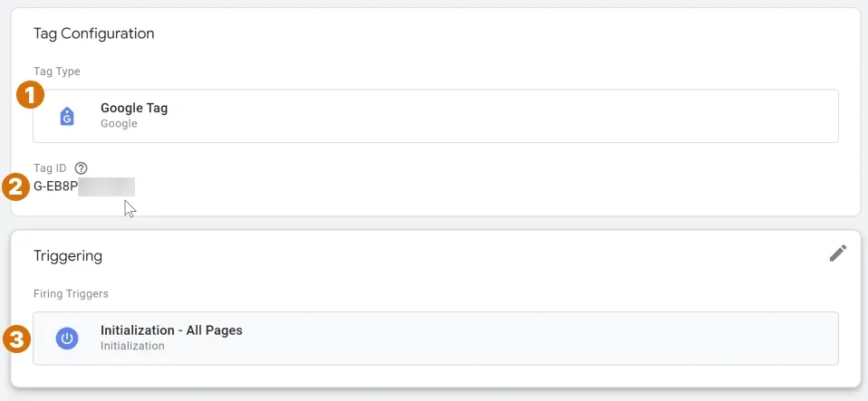Select the Google Tag type name

pos(134,108)
